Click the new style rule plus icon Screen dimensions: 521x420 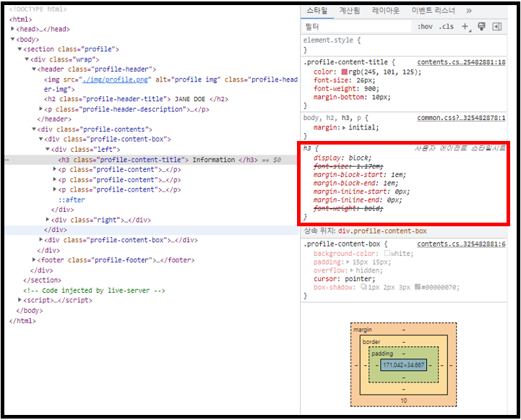click(466, 27)
